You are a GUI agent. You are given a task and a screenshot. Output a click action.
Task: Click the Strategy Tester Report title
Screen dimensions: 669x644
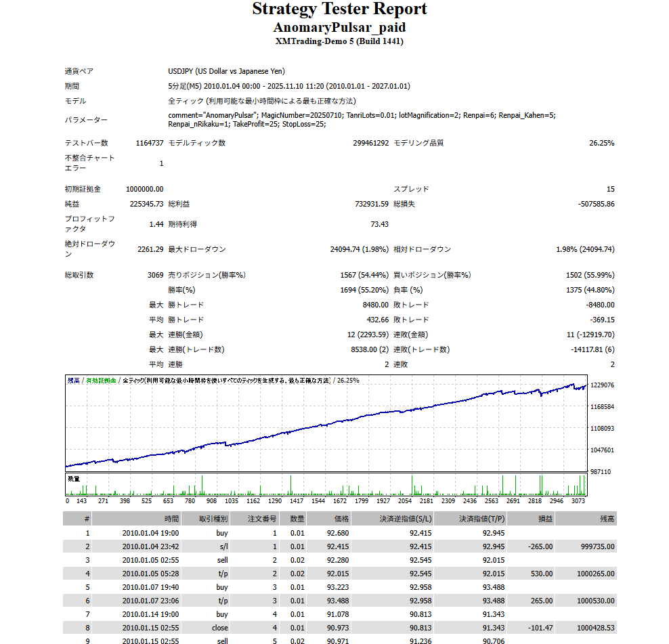click(x=339, y=9)
